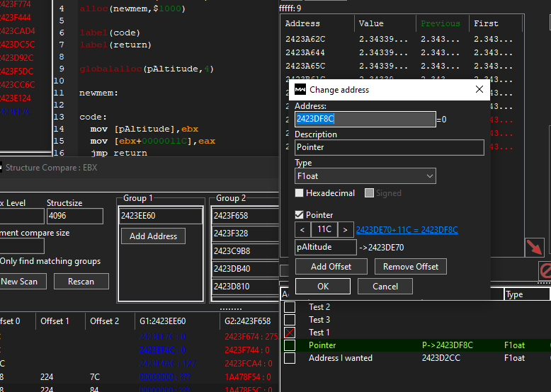The height and width of the screenshot is (392, 551).
Task: Click the red no-entry clear list icon
Action: [545, 270]
